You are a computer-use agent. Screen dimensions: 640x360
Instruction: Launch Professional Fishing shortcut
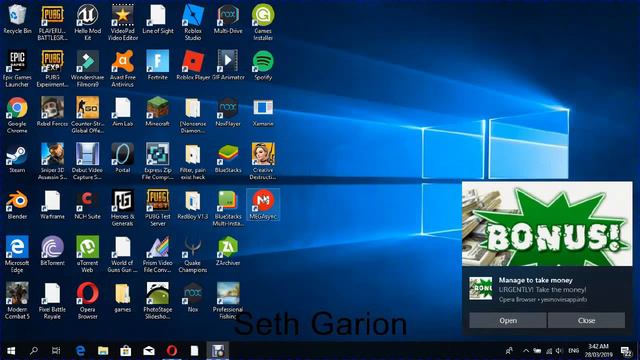(x=228, y=301)
